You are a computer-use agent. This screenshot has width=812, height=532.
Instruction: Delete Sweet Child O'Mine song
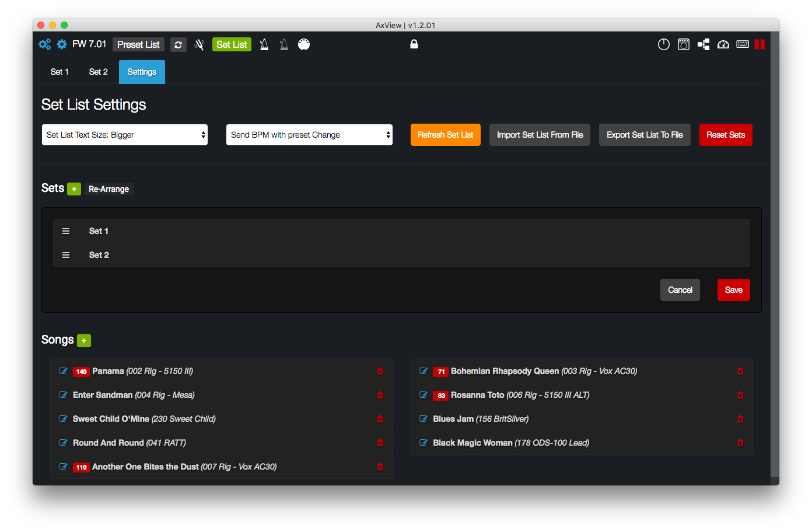pyautogui.click(x=380, y=419)
